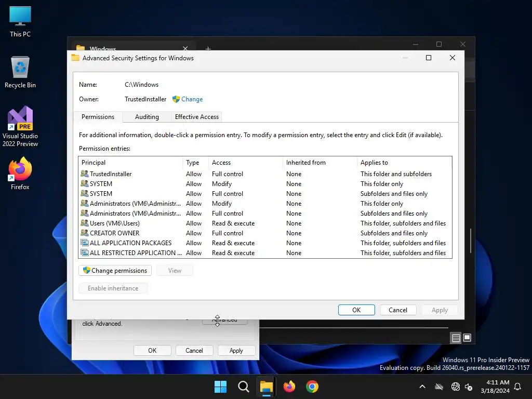
Task: Open the notification bell
Action: pyautogui.click(x=518, y=387)
